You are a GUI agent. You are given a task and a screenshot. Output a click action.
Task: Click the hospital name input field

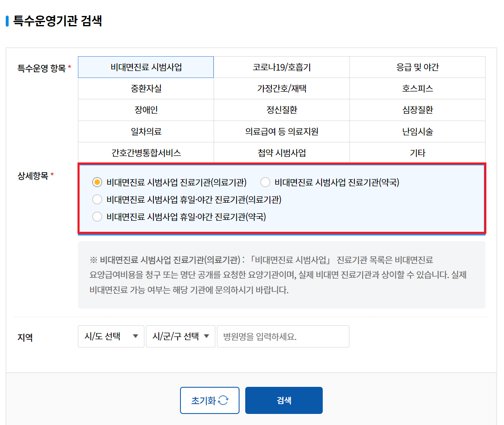(283, 336)
